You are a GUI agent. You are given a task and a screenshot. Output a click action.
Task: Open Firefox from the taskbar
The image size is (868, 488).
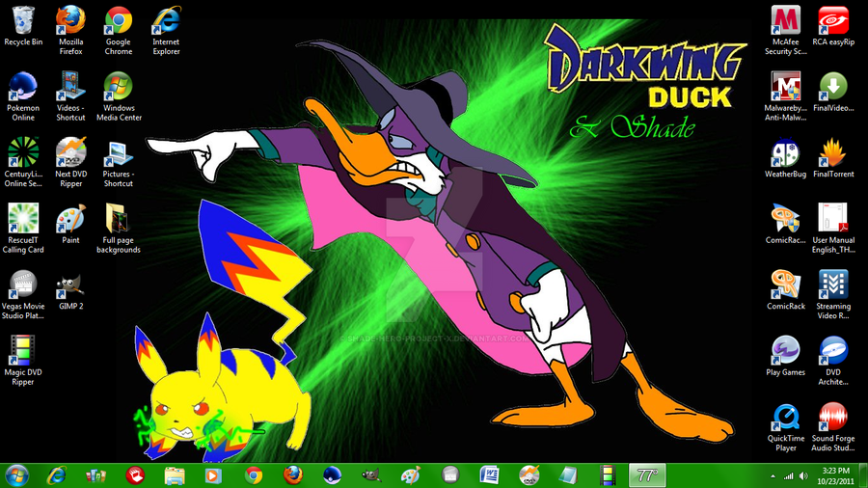293,475
